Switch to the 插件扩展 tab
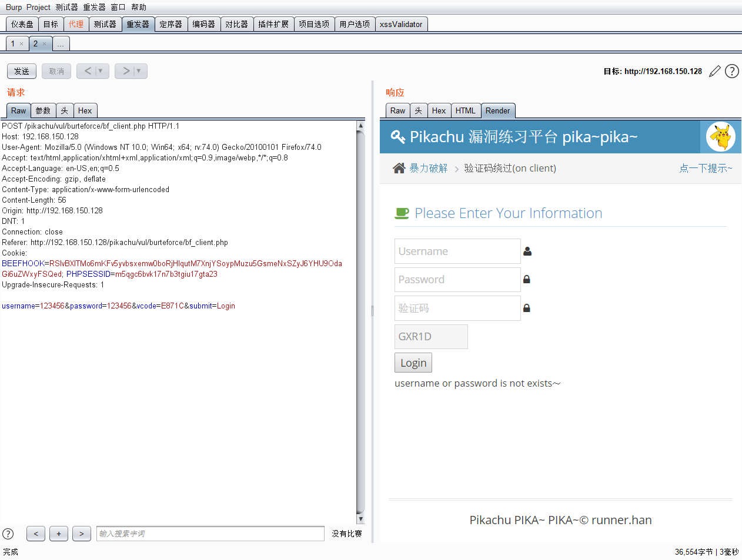Screen dimensions: 742x560 [x=273, y=24]
